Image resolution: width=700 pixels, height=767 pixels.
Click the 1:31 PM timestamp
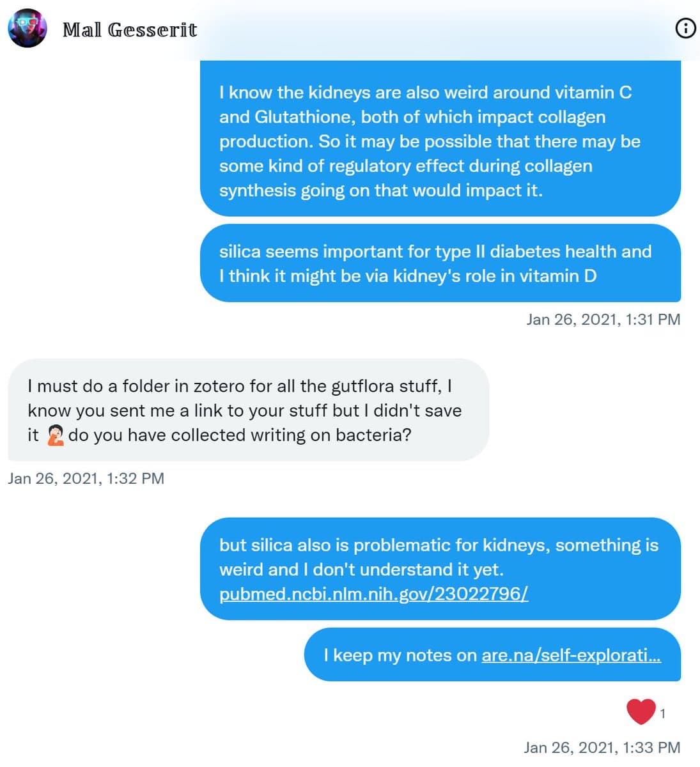tap(603, 319)
